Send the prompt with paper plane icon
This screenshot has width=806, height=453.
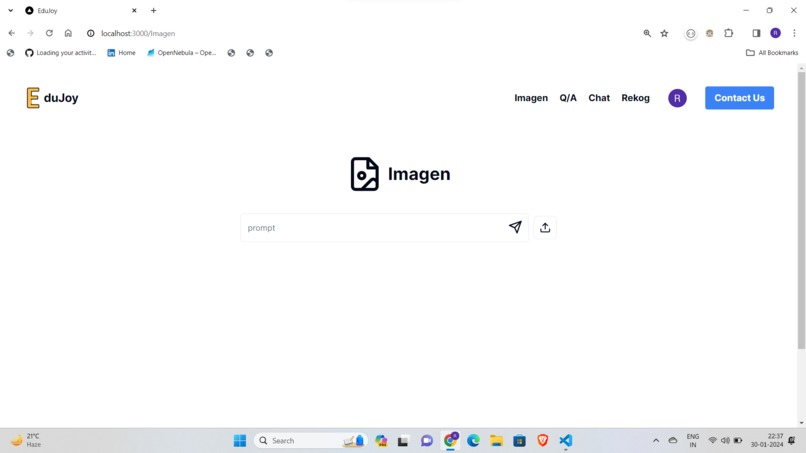515,227
